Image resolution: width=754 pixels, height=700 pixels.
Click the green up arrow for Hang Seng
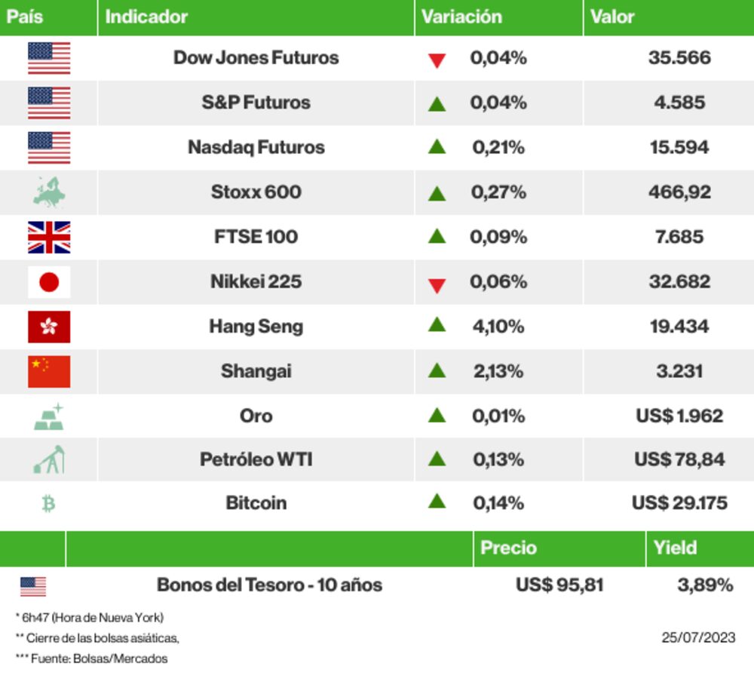coord(437,325)
